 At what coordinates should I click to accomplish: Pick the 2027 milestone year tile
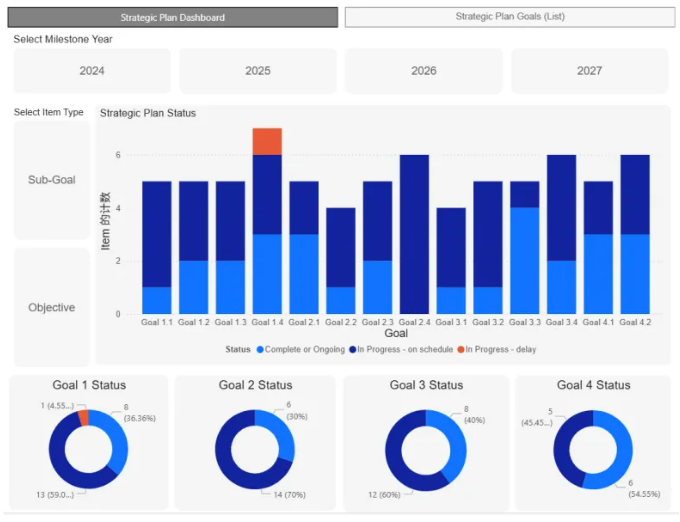pyautogui.click(x=589, y=71)
